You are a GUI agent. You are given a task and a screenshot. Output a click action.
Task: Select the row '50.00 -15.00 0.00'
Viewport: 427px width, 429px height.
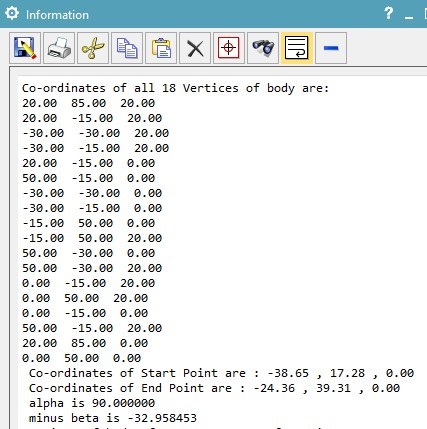(89, 178)
